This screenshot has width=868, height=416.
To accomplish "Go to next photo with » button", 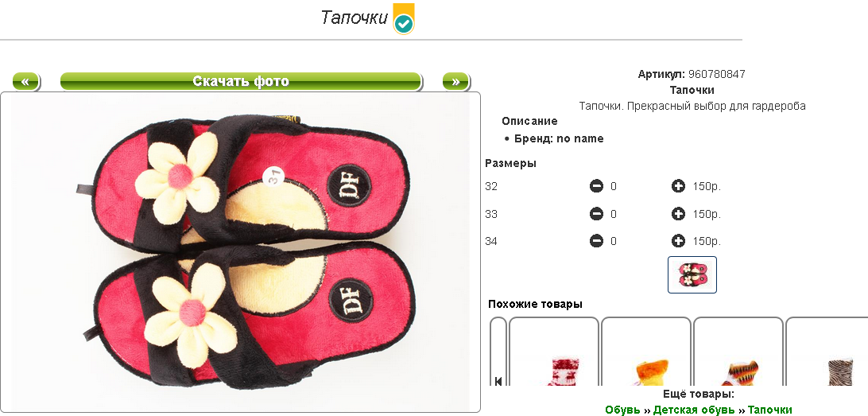I will tap(455, 81).
